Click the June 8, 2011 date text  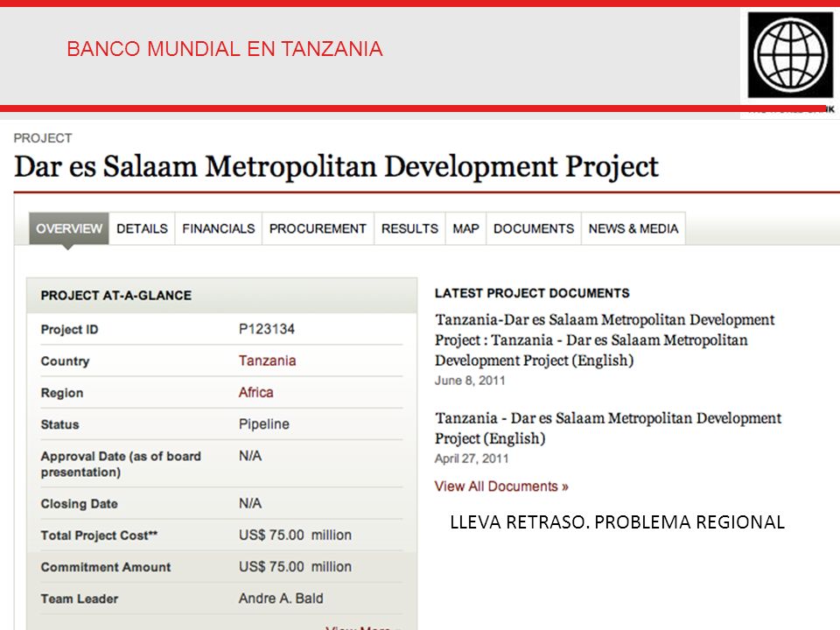[x=470, y=381]
